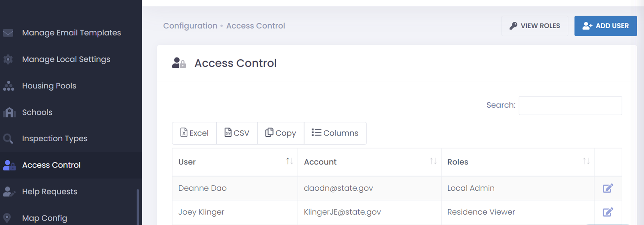This screenshot has width=644, height=225.
Task: Click the Schools building icon
Action: coord(9,112)
